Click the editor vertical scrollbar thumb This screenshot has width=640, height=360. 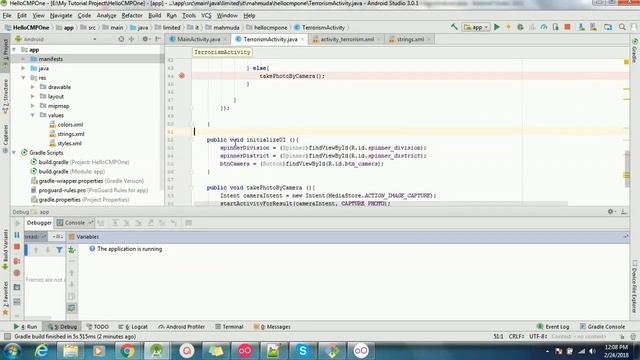pyautogui.click(x=627, y=169)
